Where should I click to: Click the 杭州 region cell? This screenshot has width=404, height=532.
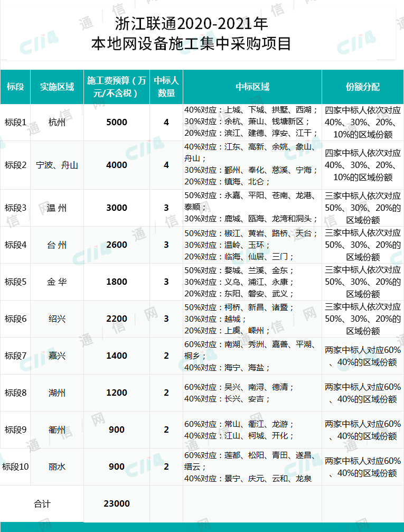click(57, 122)
